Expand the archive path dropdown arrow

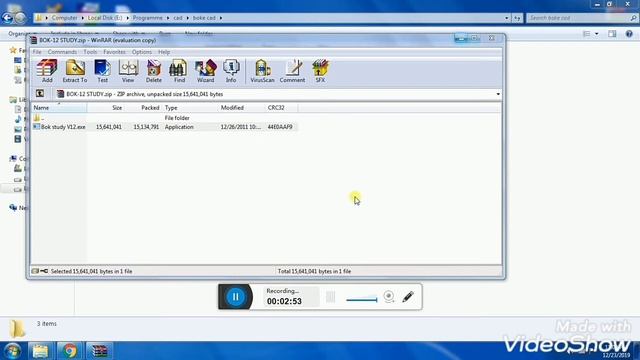tap(498, 94)
